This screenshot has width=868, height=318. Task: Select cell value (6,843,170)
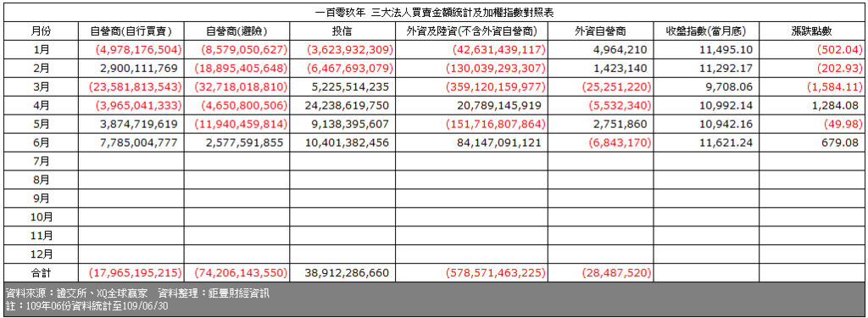click(620, 143)
